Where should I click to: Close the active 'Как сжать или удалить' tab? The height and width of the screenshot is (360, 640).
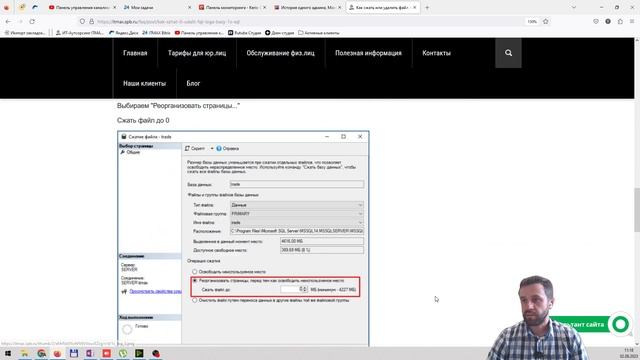pyautogui.click(x=415, y=7)
